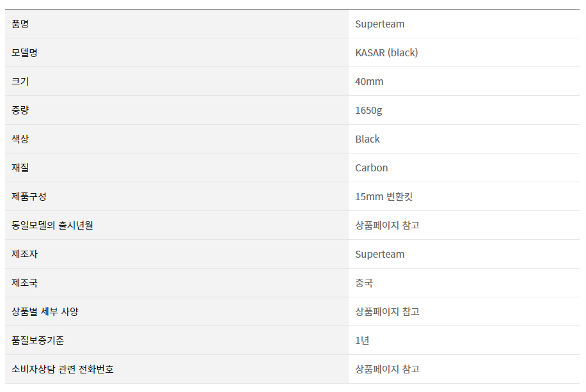Click the 중량 label

click(20, 110)
